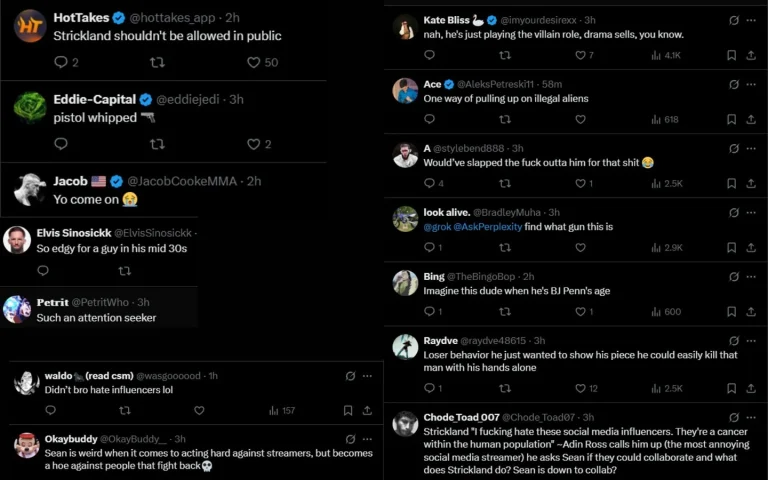Share Ace's tweet about illegal aliens
Image resolution: width=768 pixels, height=480 pixels.
click(x=751, y=119)
